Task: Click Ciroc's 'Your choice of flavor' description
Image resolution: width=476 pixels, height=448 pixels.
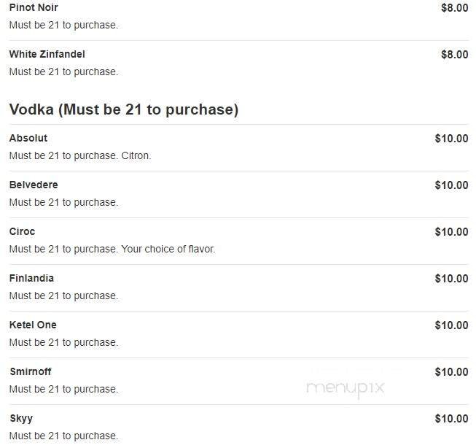Action: [112, 249]
